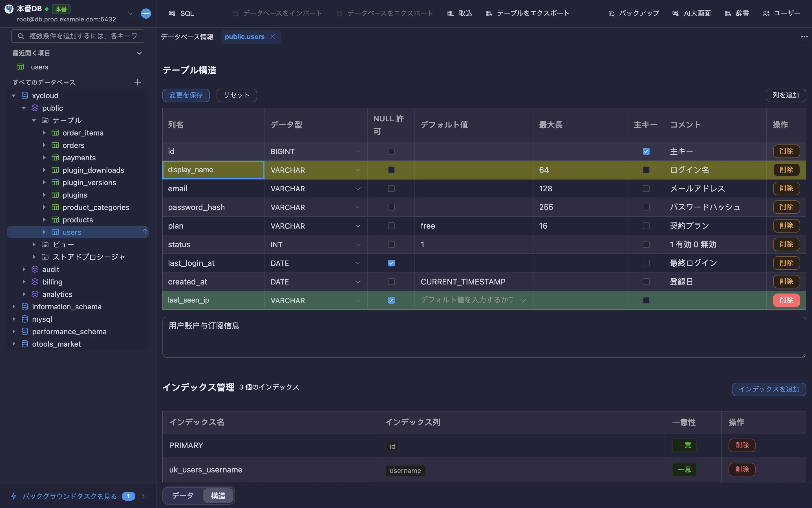Select the 構造 tab
The image size is (812, 508).
pos(218,496)
